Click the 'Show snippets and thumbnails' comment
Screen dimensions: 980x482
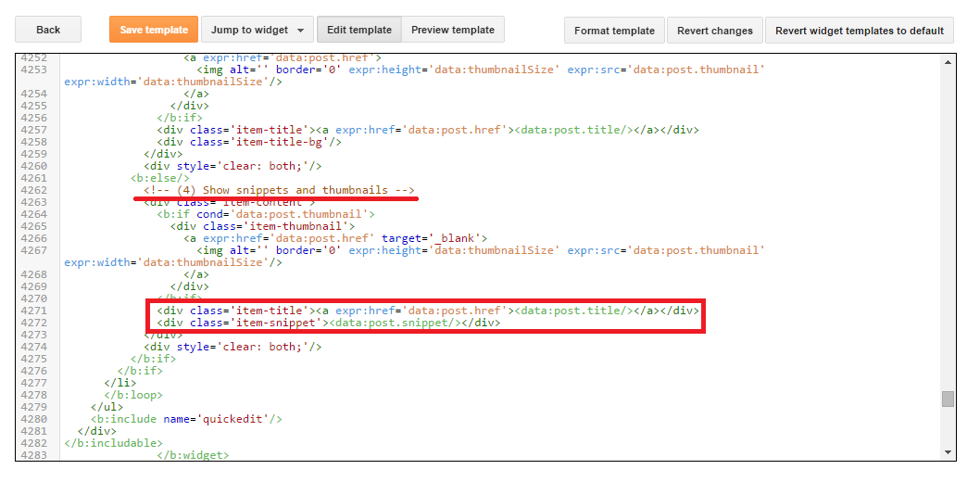coord(279,190)
